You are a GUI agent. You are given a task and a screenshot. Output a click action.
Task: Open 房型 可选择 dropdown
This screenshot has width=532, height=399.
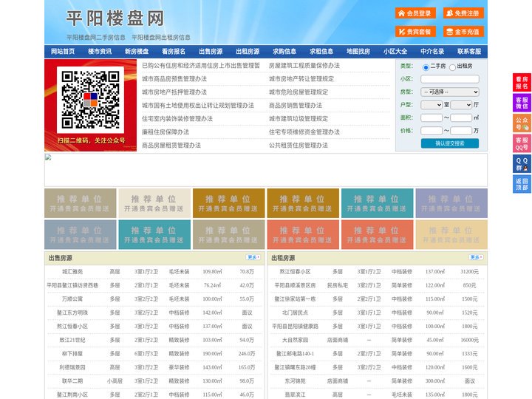[450, 92]
